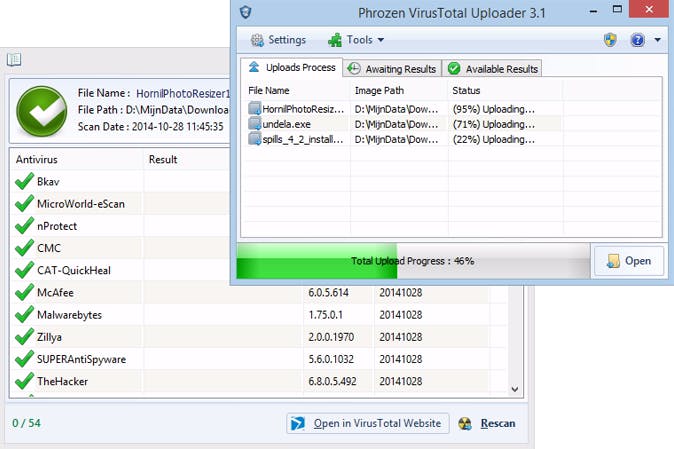Click the scroll down arrow of antivirus list
Image resolution: width=674 pixels, height=449 pixels.
click(x=515, y=389)
